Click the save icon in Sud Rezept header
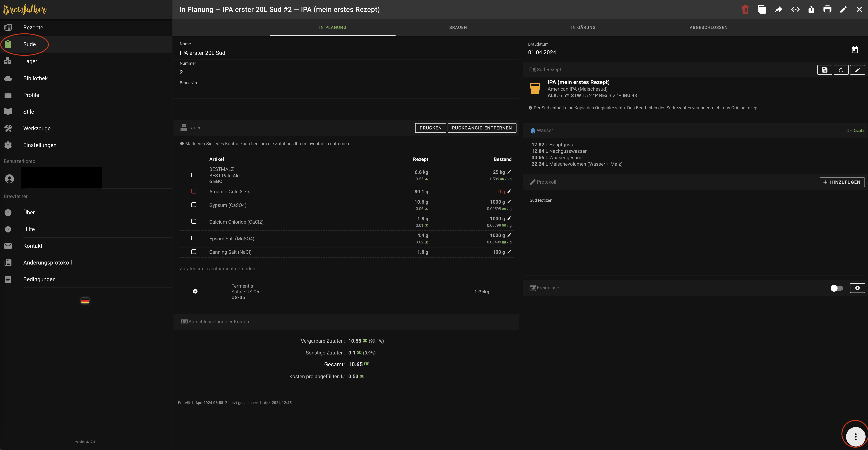This screenshot has height=450, width=868. click(x=824, y=70)
